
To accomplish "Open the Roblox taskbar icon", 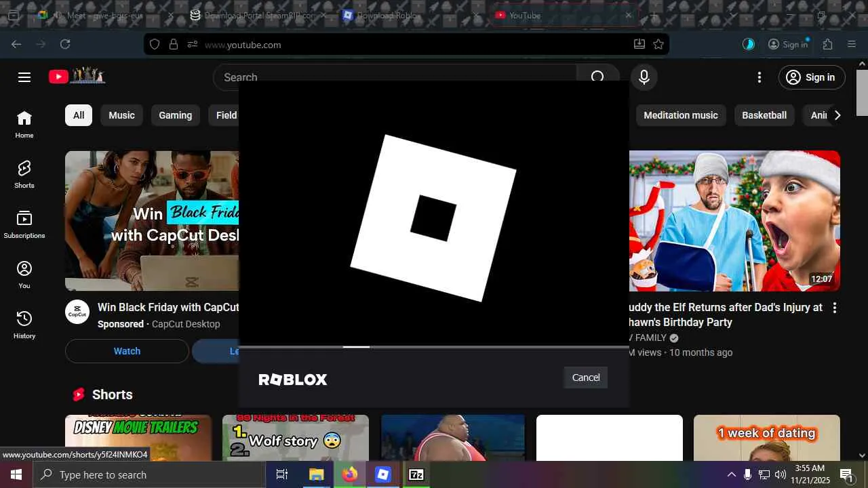I will [382, 474].
